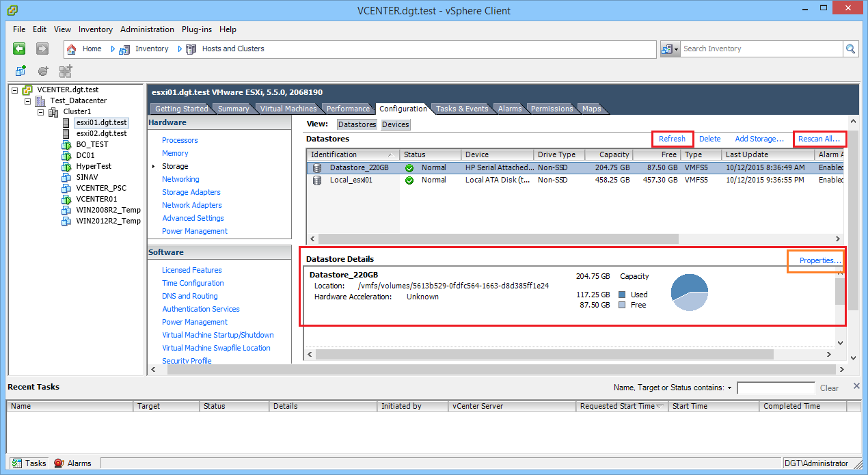The width and height of the screenshot is (868, 475).
Task: Open Storage Adapters settings link
Action: (191, 192)
